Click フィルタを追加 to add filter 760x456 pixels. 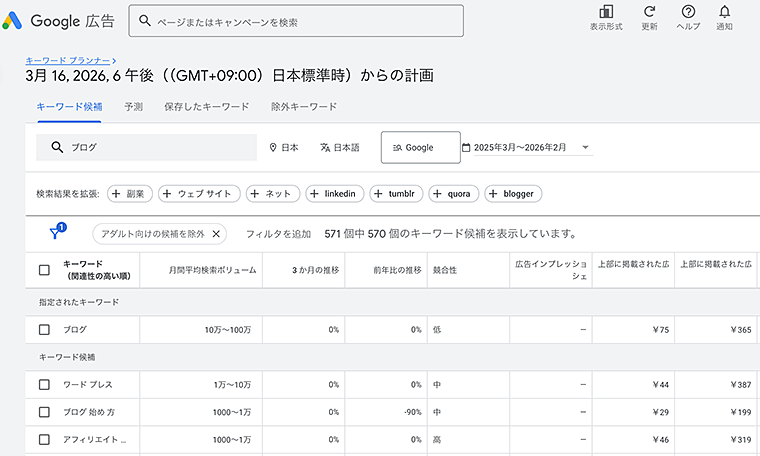point(278,234)
